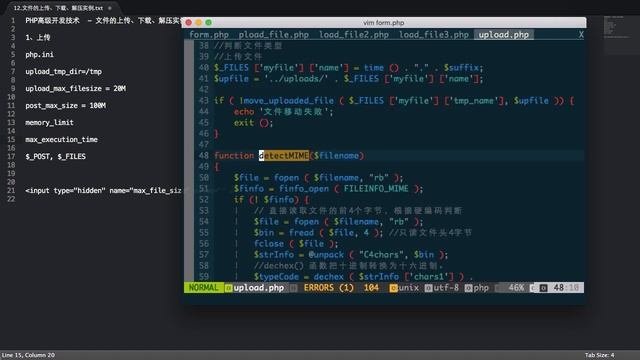Click $suffix variable on line 40

coord(463,67)
